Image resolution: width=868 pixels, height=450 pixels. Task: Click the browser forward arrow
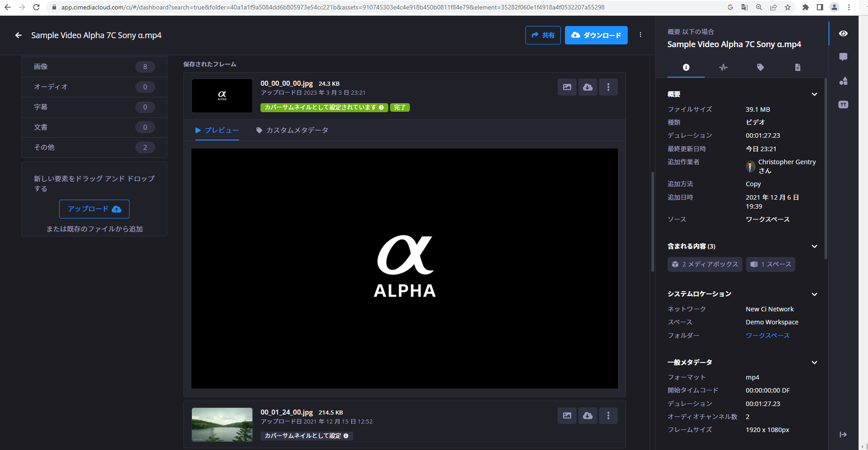click(22, 7)
